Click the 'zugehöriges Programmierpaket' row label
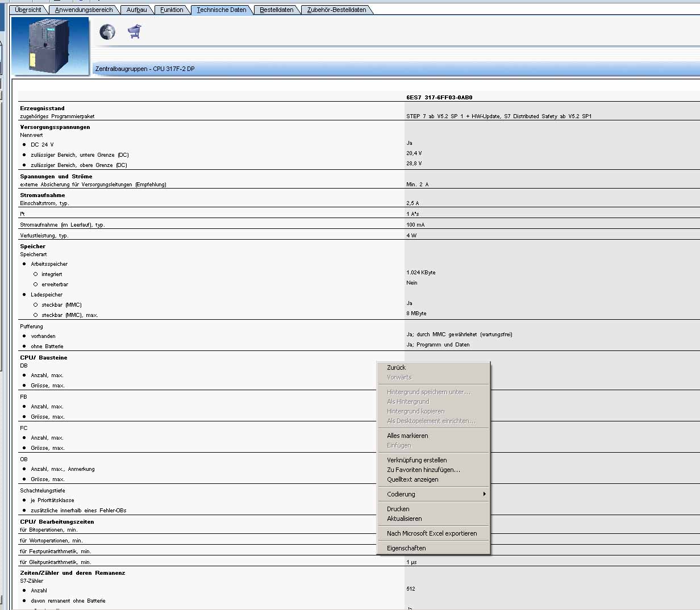 pyautogui.click(x=57, y=116)
